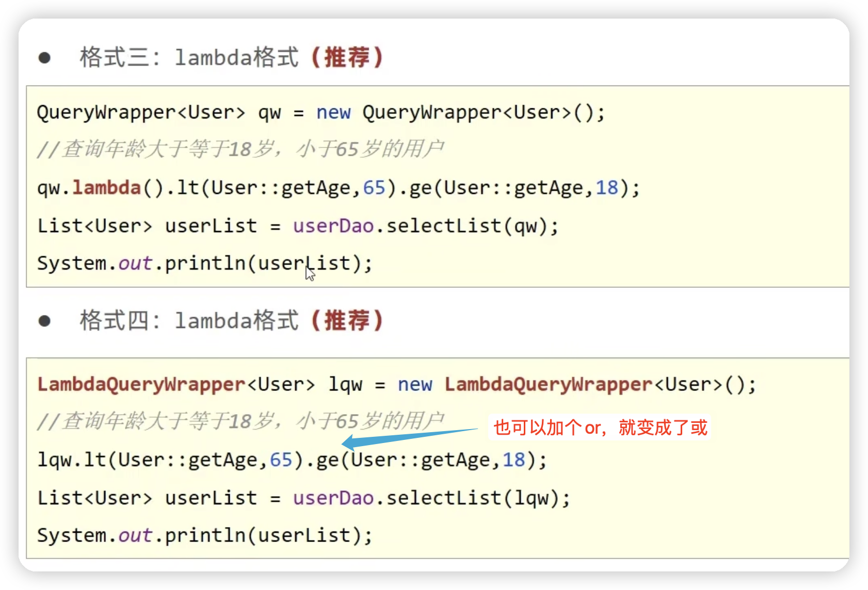Click the number 18 in lqw.ge call

514,460
